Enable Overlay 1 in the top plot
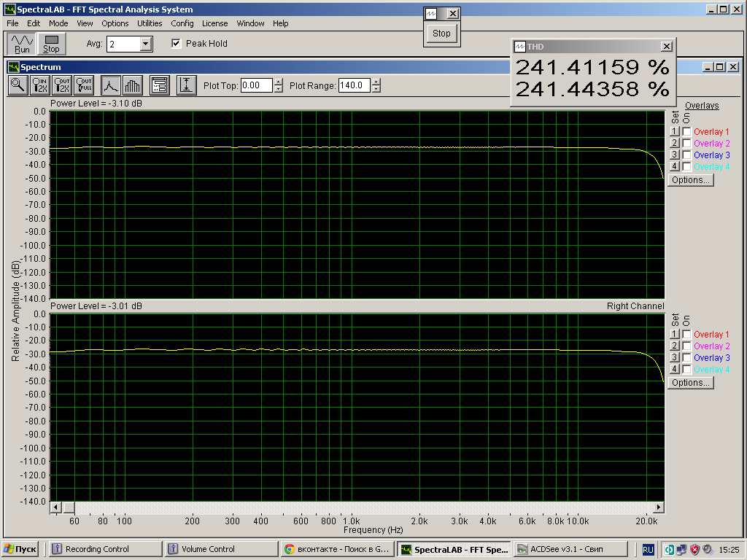 pos(686,132)
